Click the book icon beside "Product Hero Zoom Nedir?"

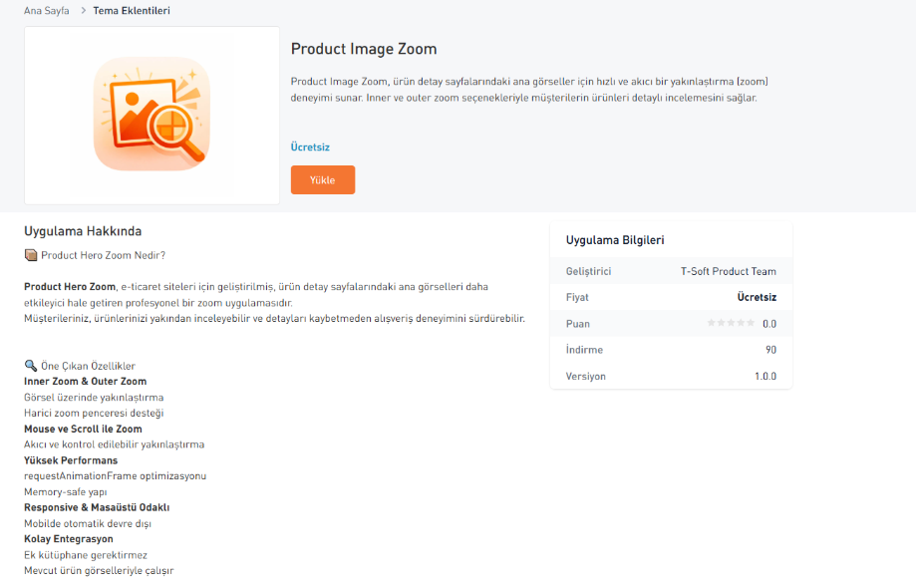pos(32,254)
